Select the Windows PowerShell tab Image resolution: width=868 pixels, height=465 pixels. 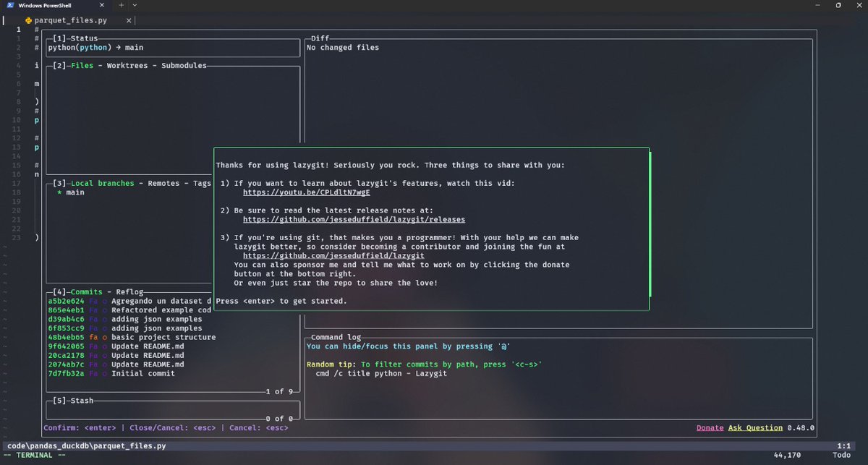click(56, 5)
